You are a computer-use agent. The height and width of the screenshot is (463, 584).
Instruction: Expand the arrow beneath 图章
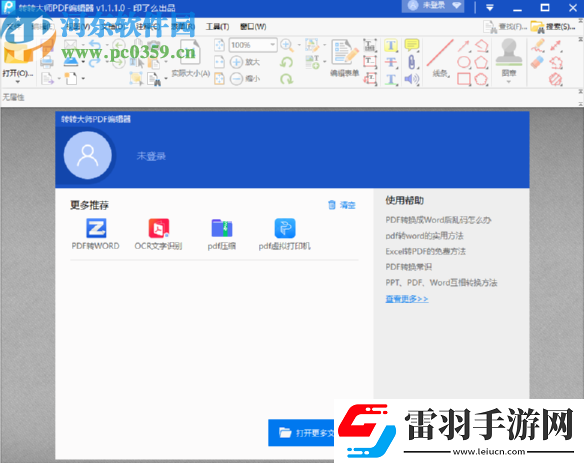[x=509, y=81]
